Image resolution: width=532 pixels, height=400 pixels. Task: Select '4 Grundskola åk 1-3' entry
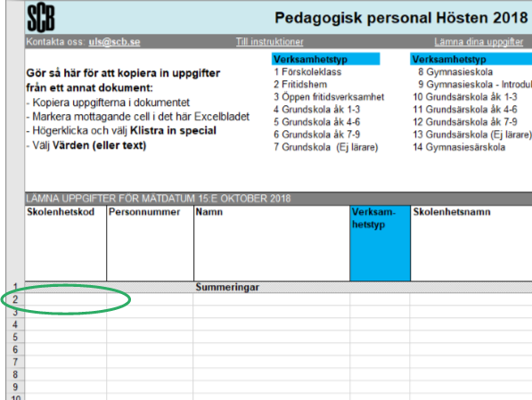[317, 110]
